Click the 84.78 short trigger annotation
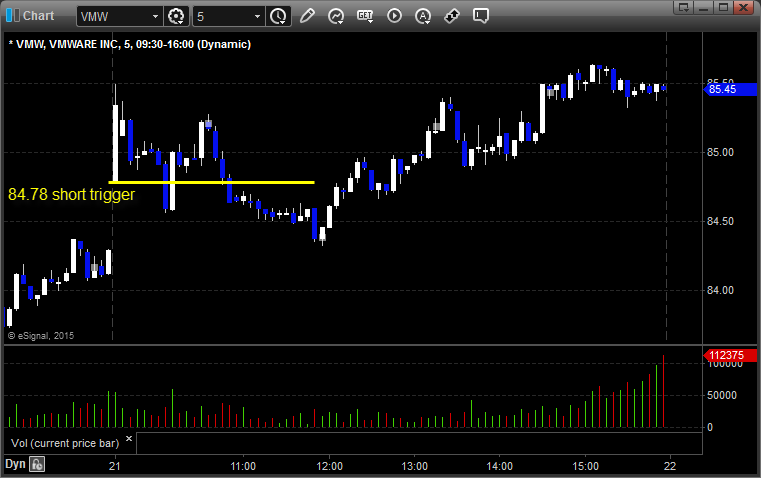This screenshot has width=761, height=478. (x=71, y=194)
